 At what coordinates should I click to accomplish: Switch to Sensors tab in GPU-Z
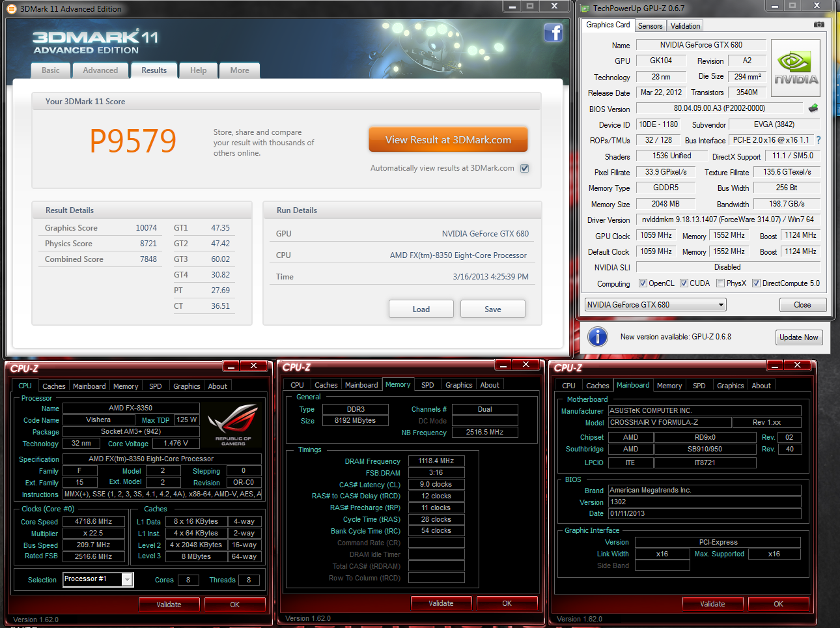tap(650, 26)
